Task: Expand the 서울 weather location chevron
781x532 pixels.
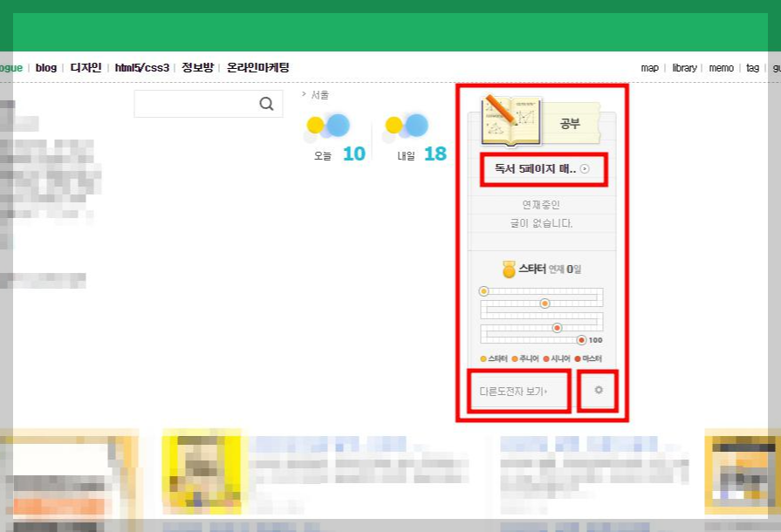Action: (x=305, y=94)
